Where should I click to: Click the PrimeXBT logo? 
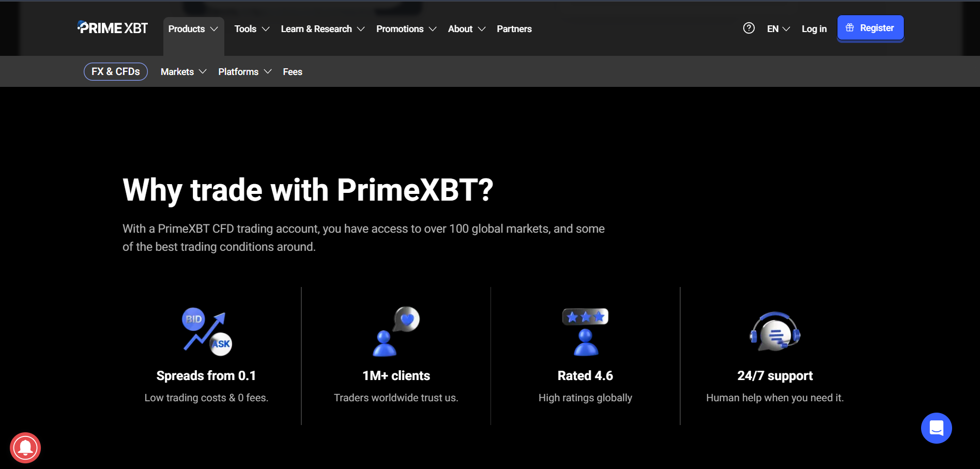(x=113, y=28)
